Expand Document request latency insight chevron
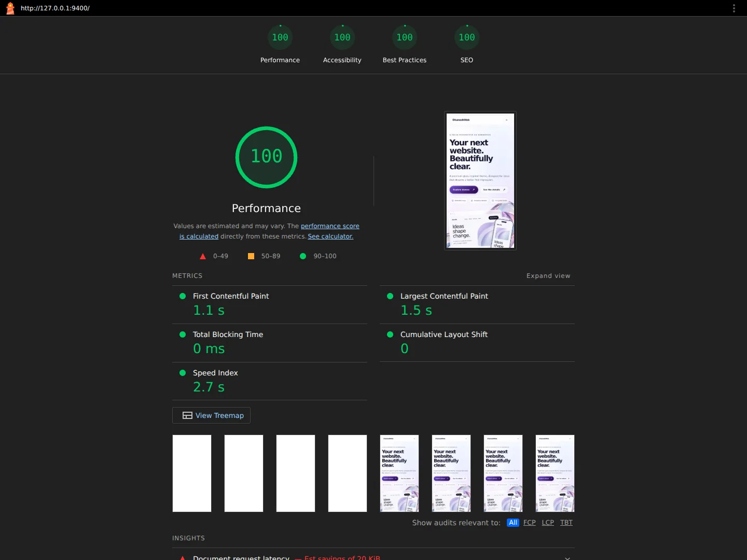747x560 pixels. coord(568,557)
